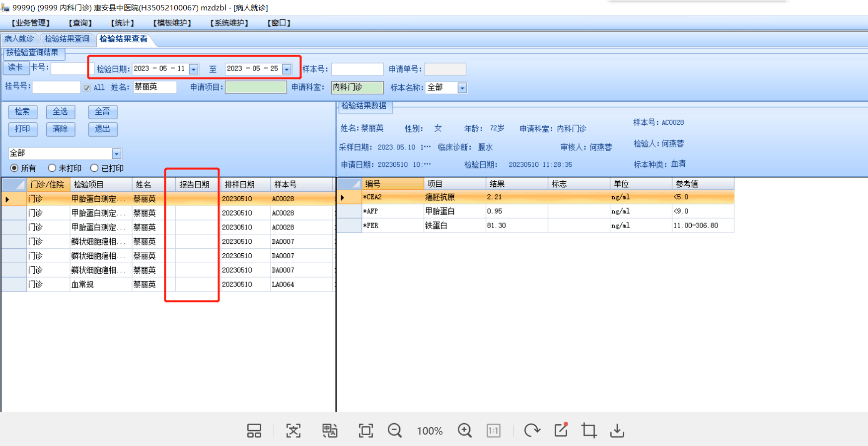
Task: Click the 姓名 field containing 蔡丽英
Action: pos(154,87)
